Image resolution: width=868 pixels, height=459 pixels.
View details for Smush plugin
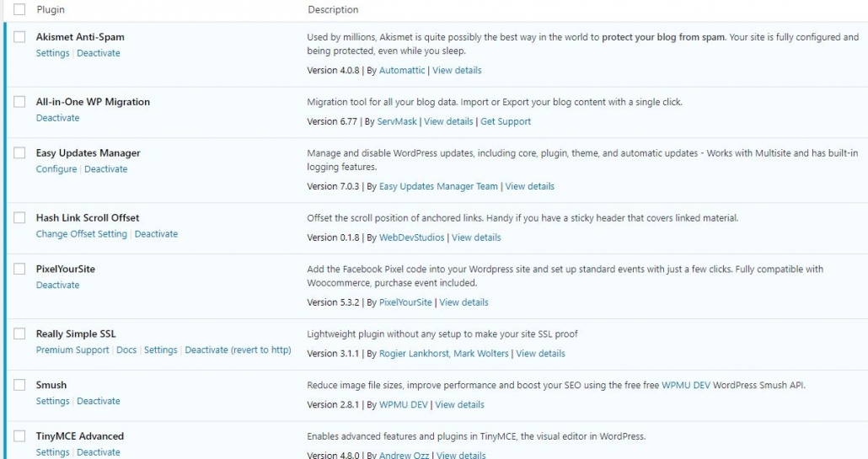(459, 405)
